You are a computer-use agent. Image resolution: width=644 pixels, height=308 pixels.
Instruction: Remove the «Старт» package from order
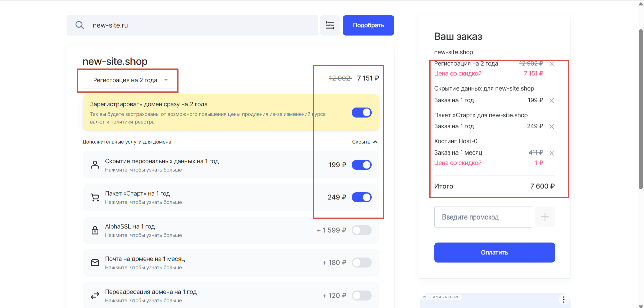pos(552,126)
